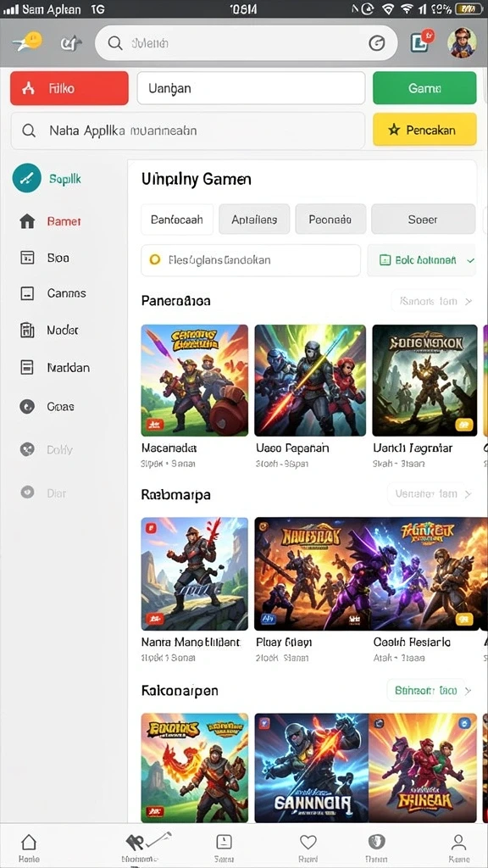Click the greyed icon beside Dokly

pos(27,449)
